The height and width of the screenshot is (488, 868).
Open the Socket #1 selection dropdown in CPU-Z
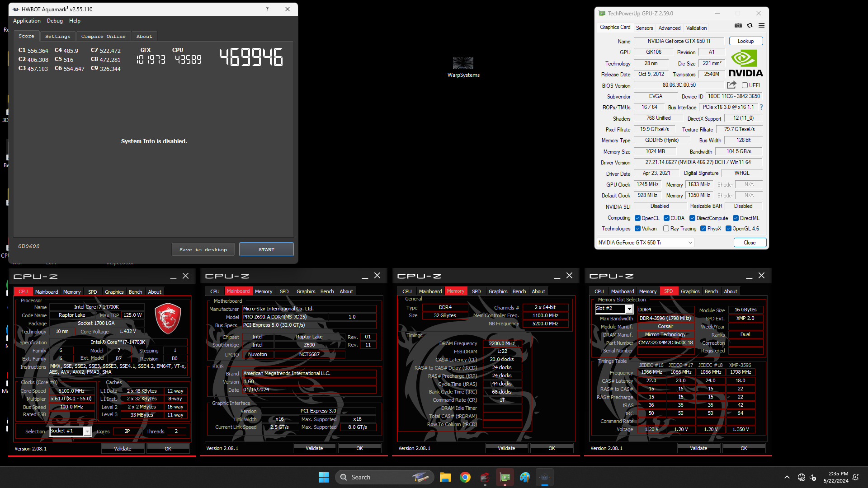[x=70, y=431]
